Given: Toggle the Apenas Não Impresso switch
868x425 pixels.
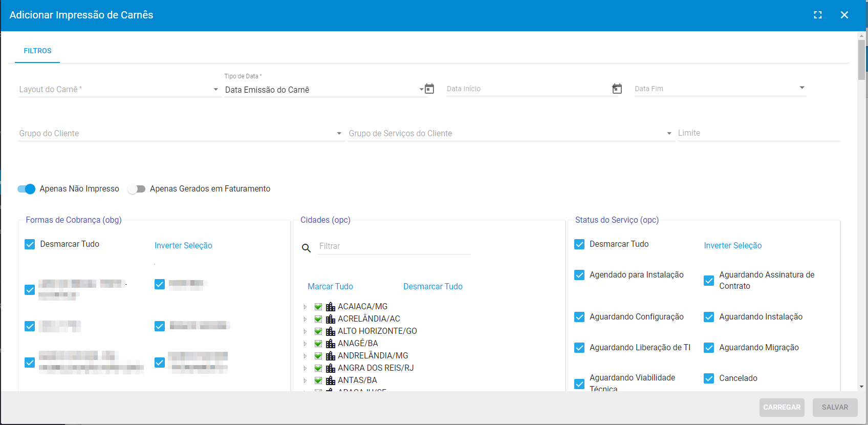Looking at the screenshot, I should [26, 189].
